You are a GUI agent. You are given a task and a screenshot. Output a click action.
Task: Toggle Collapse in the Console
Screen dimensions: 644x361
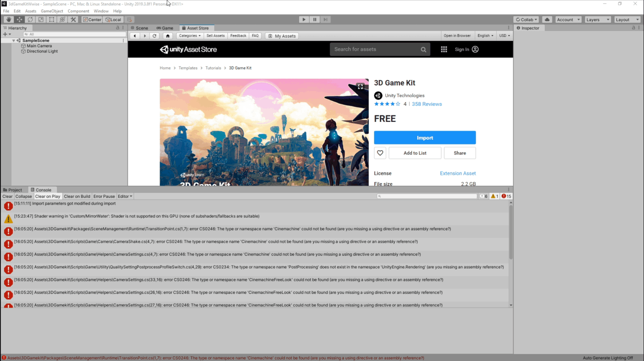coord(23,196)
